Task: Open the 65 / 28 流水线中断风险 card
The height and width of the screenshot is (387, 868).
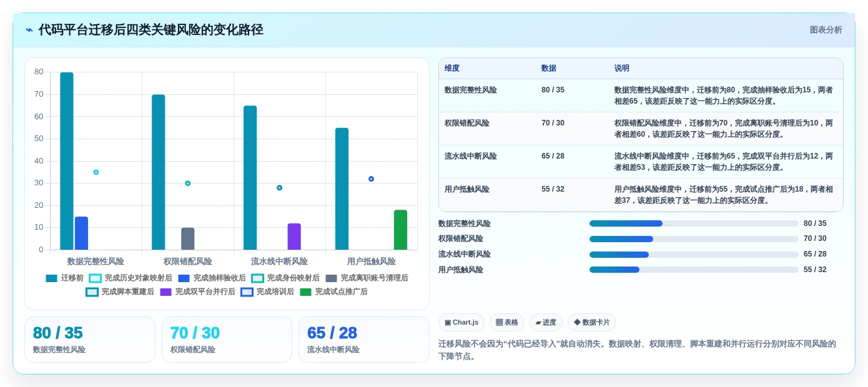Action: [364, 340]
